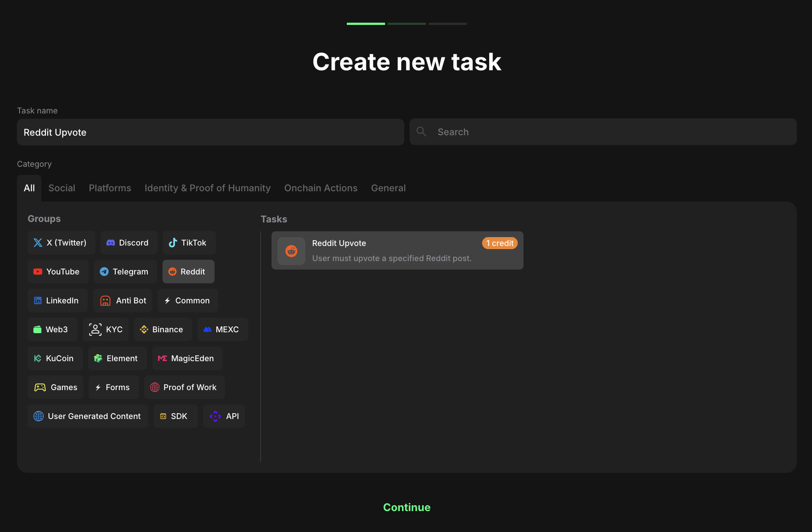
Task: Select the User Generated Content globe icon
Action: pyautogui.click(x=39, y=416)
